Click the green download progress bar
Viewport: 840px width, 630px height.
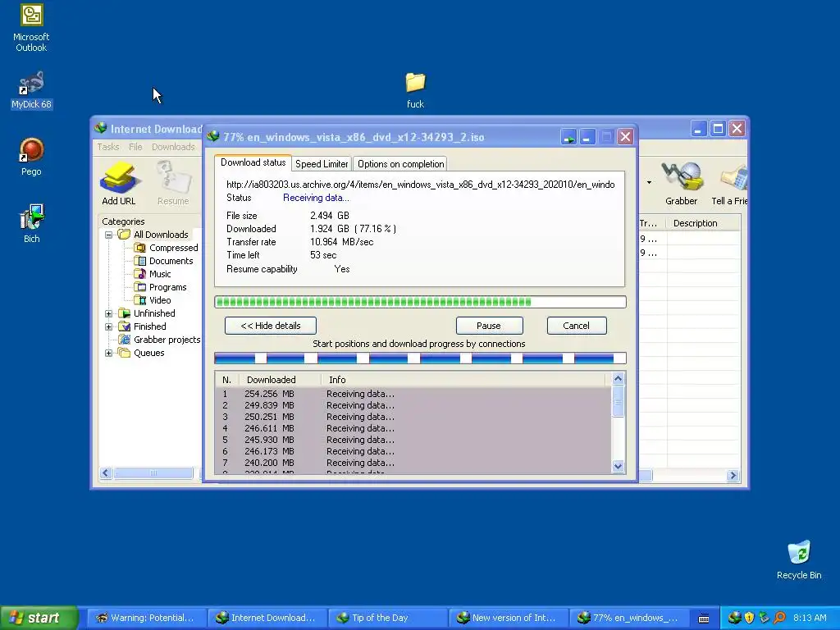[420, 302]
